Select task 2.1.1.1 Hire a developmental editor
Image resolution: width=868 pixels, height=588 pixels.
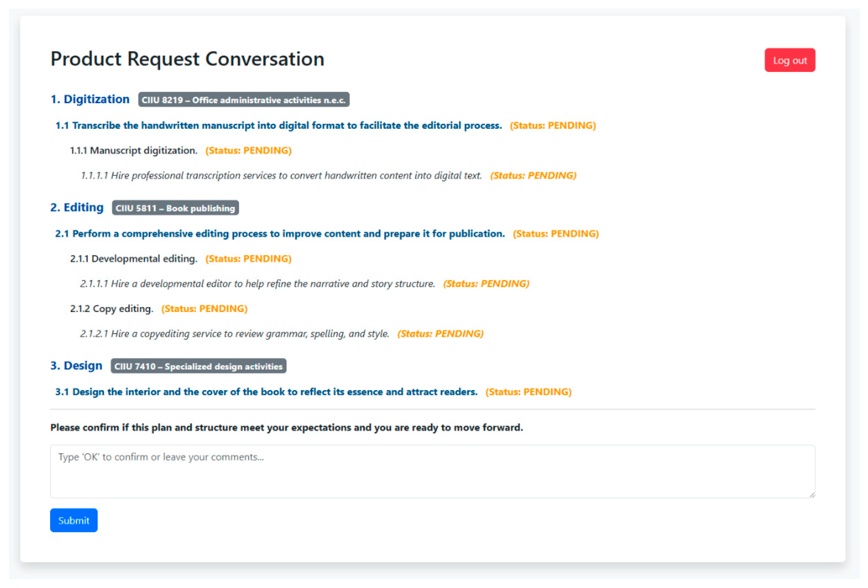pos(257,284)
